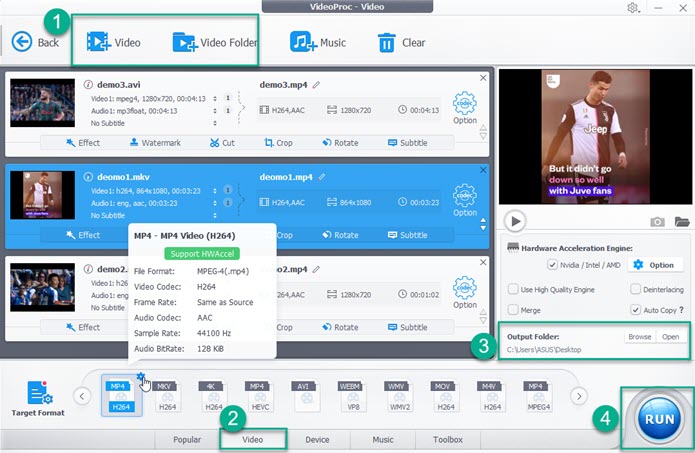The image size is (695, 453).
Task: Choose MKV H264 output format
Action: tap(168, 396)
